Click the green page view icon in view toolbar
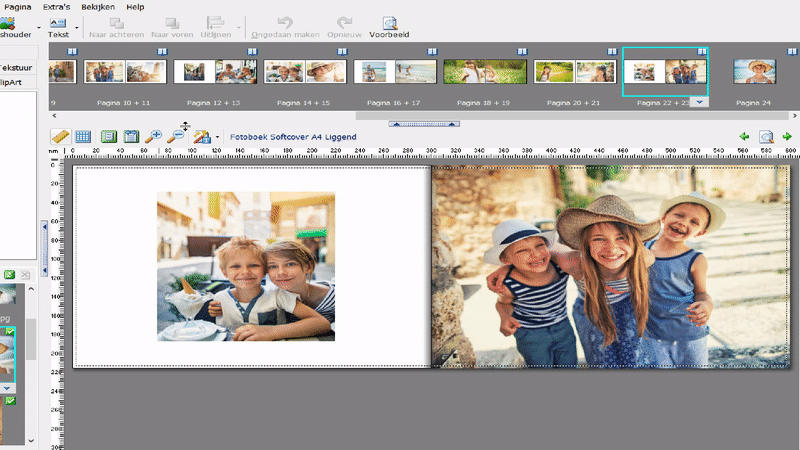The width and height of the screenshot is (800, 450). (x=108, y=136)
